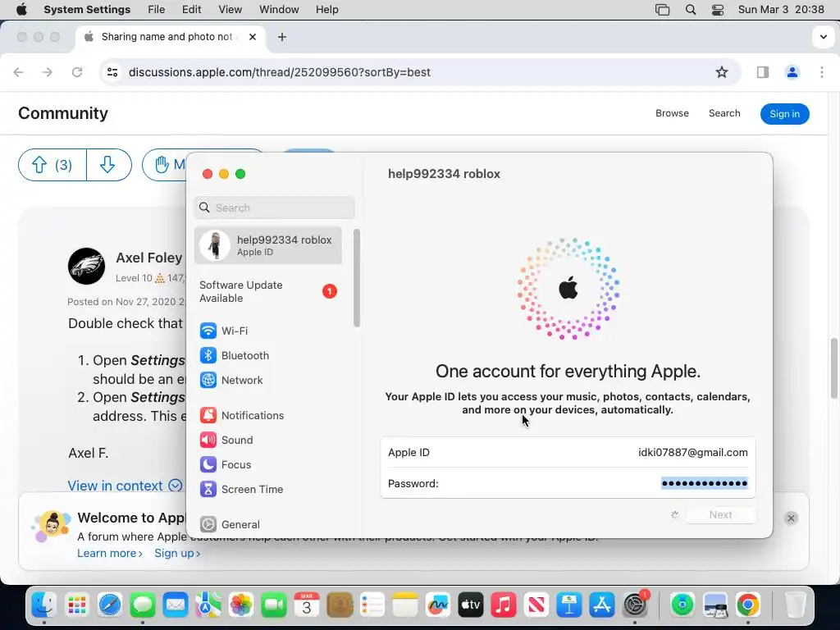The image size is (840, 630).
Task: Open the Apple menu
Action: [21, 10]
